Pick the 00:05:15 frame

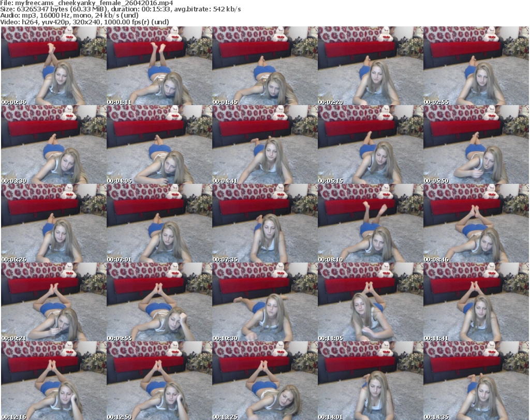[x=371, y=144]
